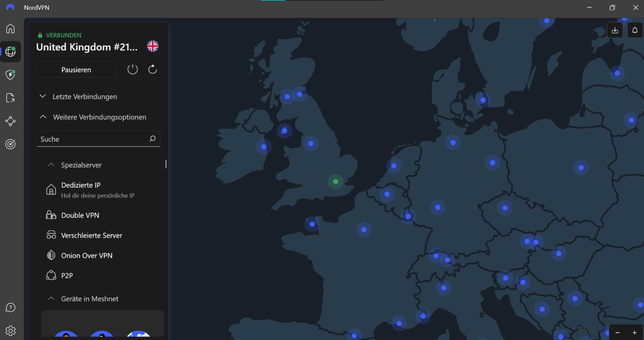Minimize the NordVPN window
The width and height of the screenshot is (644, 340).
pyautogui.click(x=589, y=7)
